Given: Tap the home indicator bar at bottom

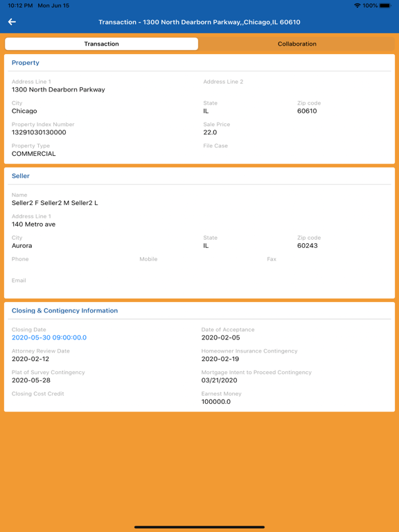Looking at the screenshot, I should (199, 527).
